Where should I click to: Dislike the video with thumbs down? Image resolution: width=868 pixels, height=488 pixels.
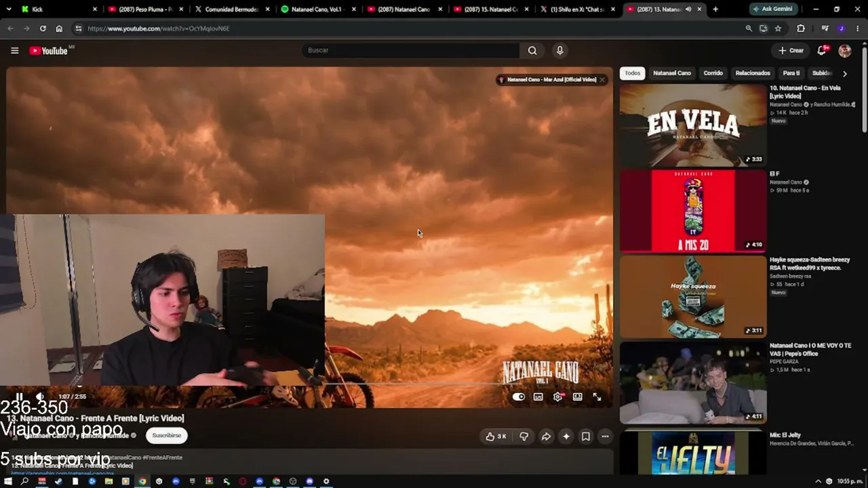pyautogui.click(x=524, y=436)
